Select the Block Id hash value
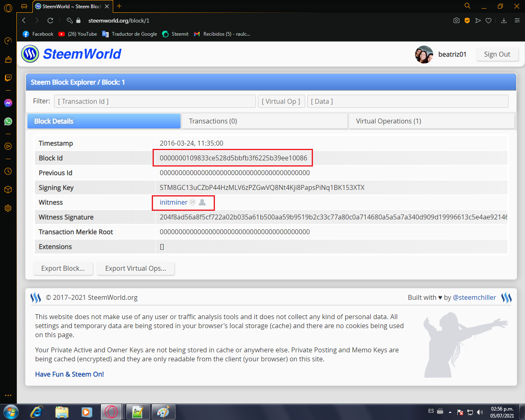 (233, 158)
